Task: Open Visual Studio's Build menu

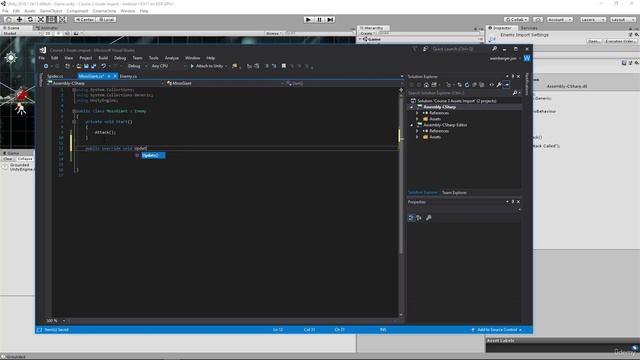Action: point(103,58)
